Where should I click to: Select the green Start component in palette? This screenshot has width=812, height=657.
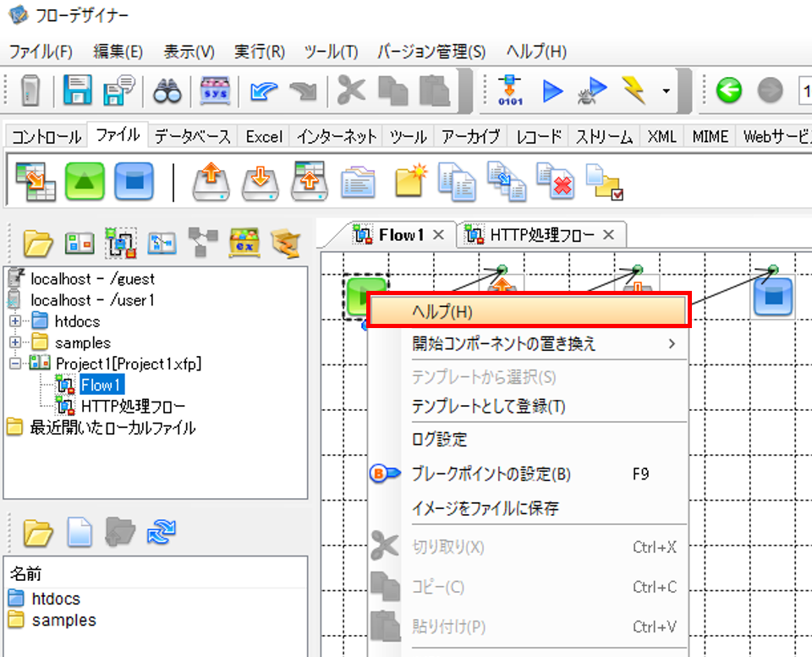tap(85, 181)
